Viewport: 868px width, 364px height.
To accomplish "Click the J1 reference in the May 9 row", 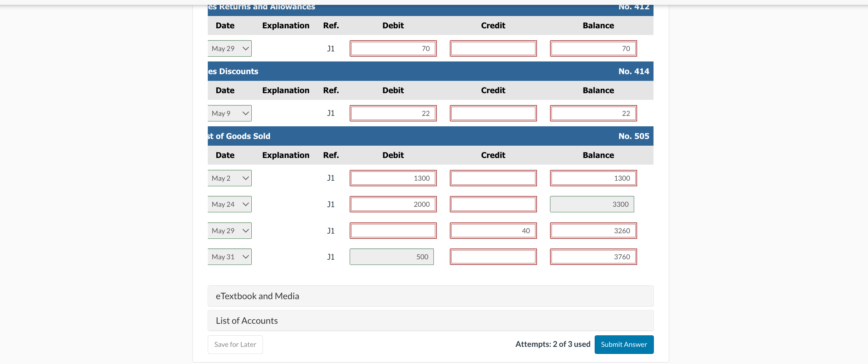I will 331,113.
